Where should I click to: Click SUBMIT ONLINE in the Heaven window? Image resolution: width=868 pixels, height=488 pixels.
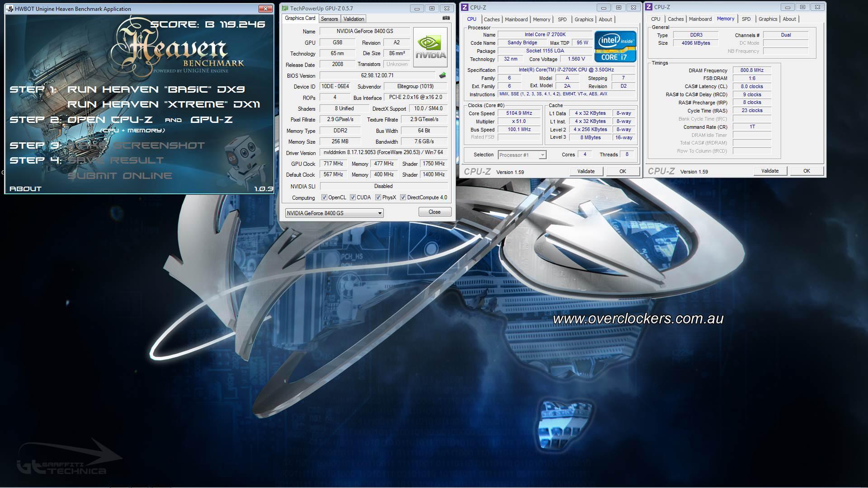pyautogui.click(x=120, y=176)
